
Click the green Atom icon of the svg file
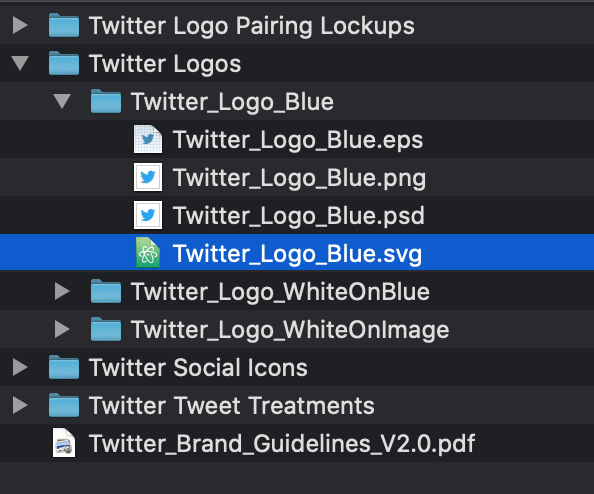(148, 253)
